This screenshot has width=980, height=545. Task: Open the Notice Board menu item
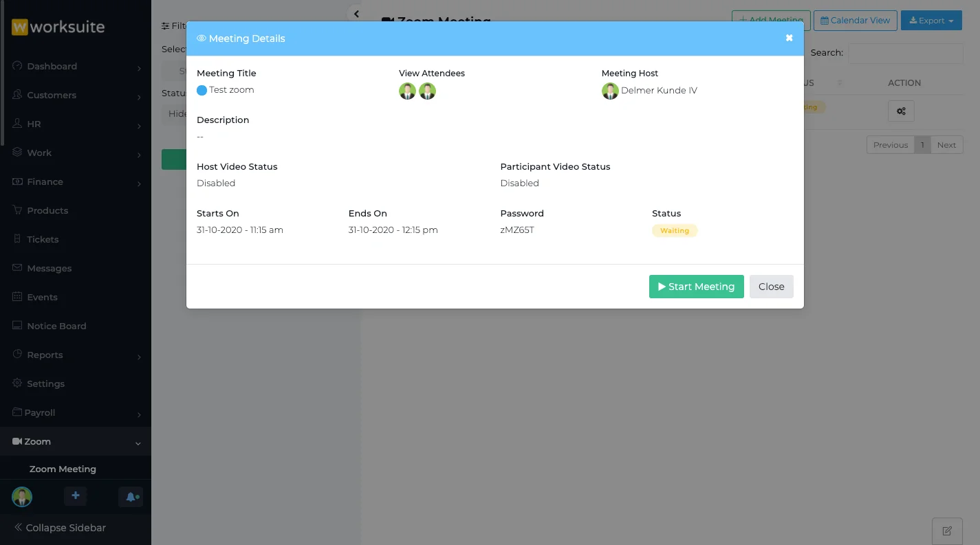[56, 326]
